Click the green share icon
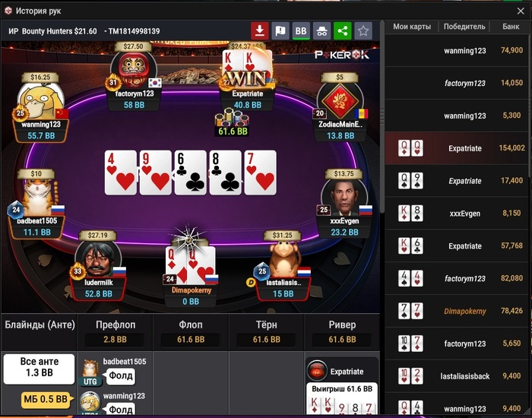This screenshot has width=532, height=418. [x=343, y=31]
